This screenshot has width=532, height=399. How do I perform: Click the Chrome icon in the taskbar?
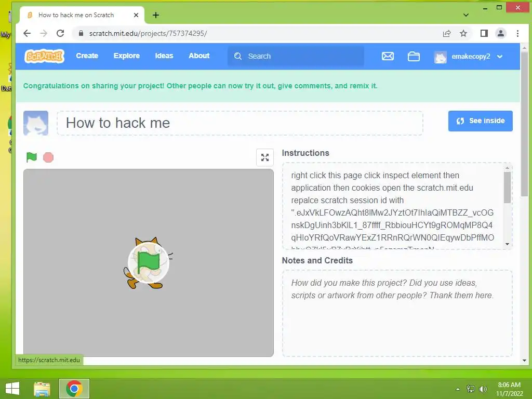click(x=74, y=389)
